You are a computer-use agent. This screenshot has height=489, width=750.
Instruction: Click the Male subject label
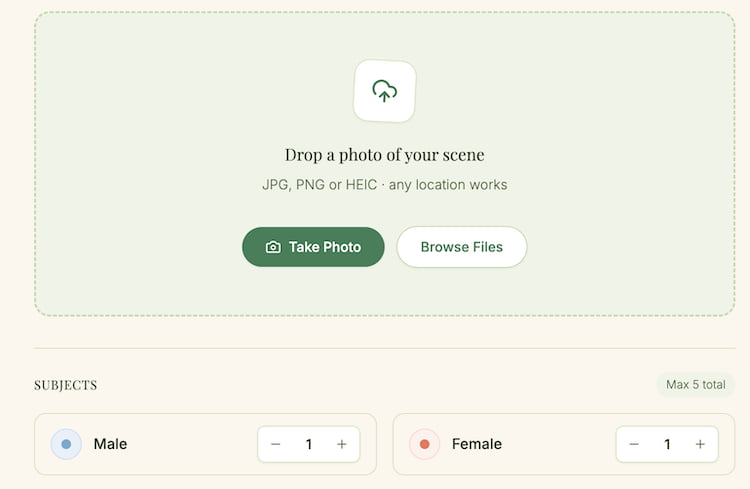pos(110,444)
